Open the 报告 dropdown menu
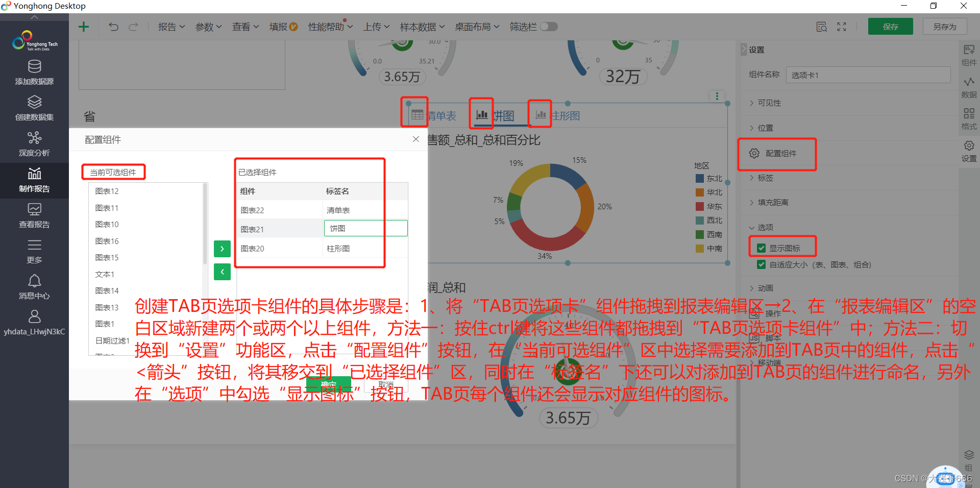980x488 pixels. point(171,27)
